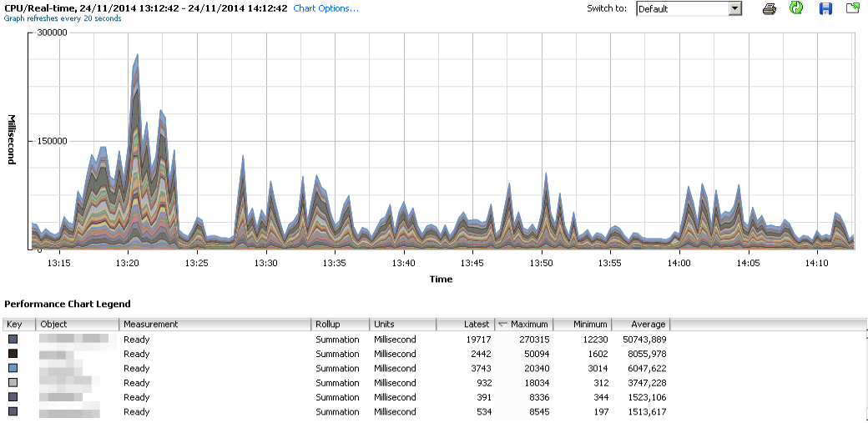
Task: Refresh the chart with green arrows icon
Action: (796, 8)
